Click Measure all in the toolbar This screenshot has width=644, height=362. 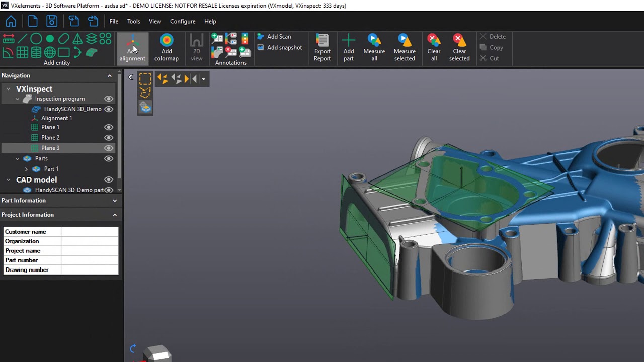(x=374, y=47)
